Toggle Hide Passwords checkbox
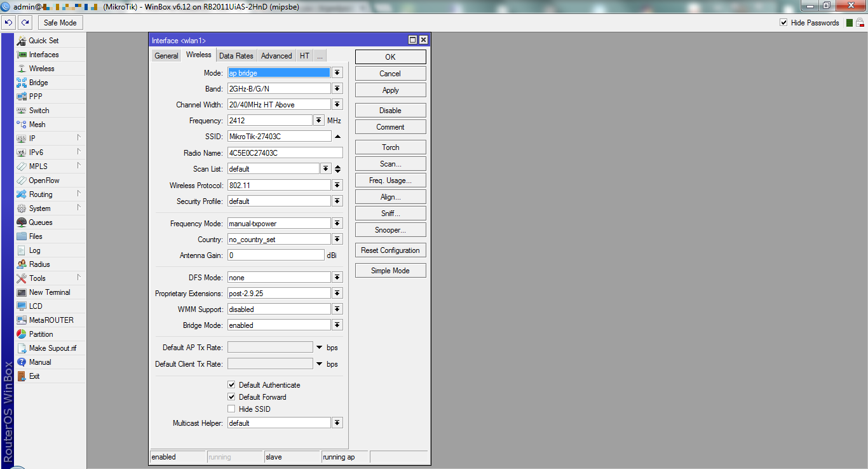Image resolution: width=868 pixels, height=469 pixels. tap(783, 23)
